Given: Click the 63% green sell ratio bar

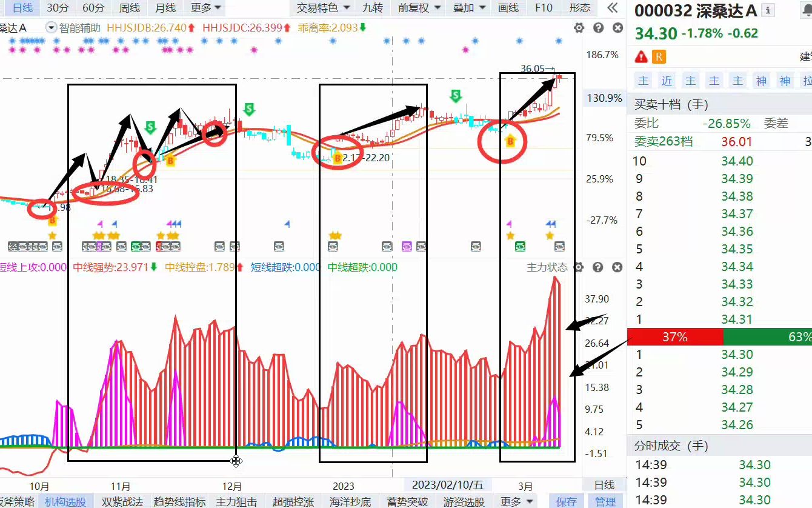Looking at the screenshot, I should coord(768,336).
